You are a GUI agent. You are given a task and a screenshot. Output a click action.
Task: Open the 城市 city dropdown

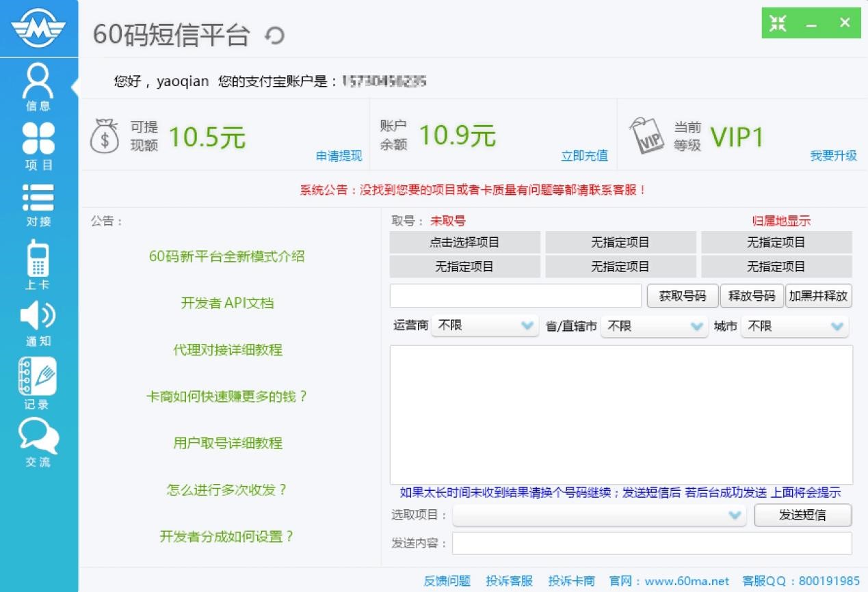(794, 326)
